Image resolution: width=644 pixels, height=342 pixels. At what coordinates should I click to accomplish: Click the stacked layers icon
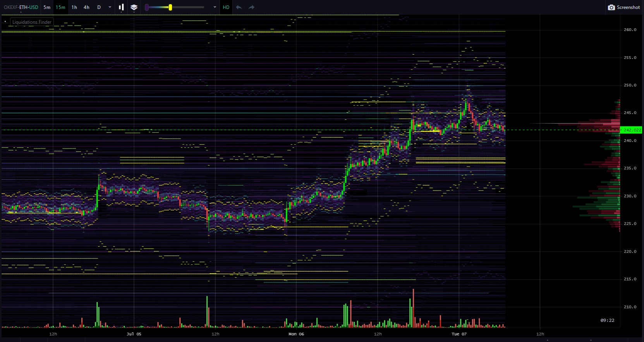pyautogui.click(x=134, y=7)
